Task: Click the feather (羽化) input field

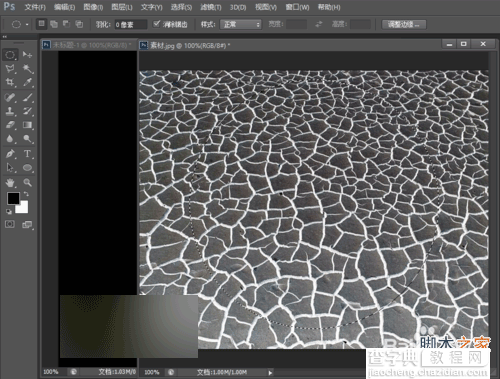Action: click(131, 24)
